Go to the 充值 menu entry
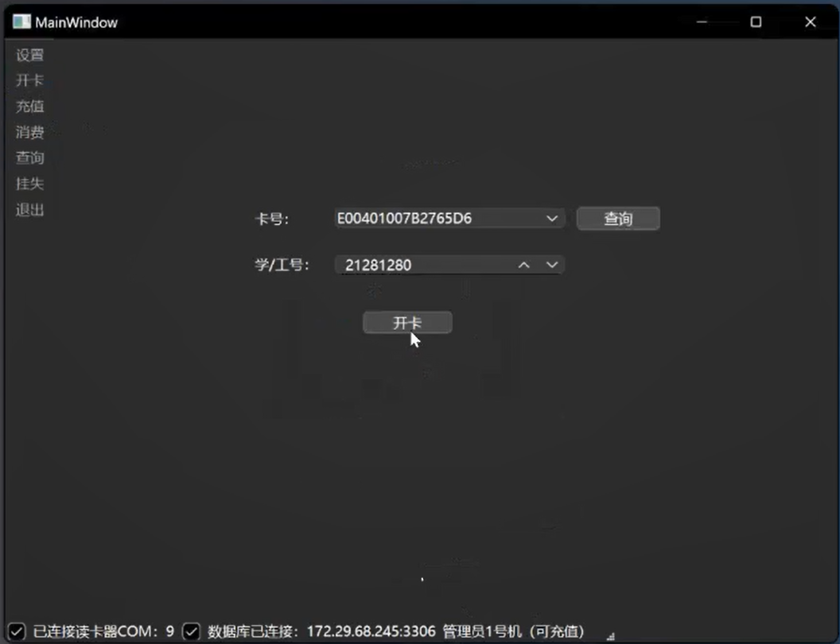The width and height of the screenshot is (840, 644). (x=29, y=107)
